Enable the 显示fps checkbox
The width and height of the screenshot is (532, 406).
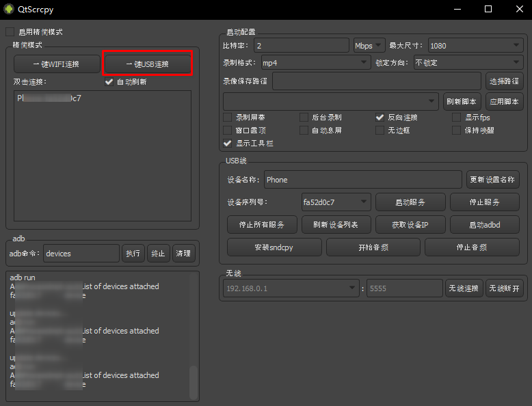click(456, 118)
